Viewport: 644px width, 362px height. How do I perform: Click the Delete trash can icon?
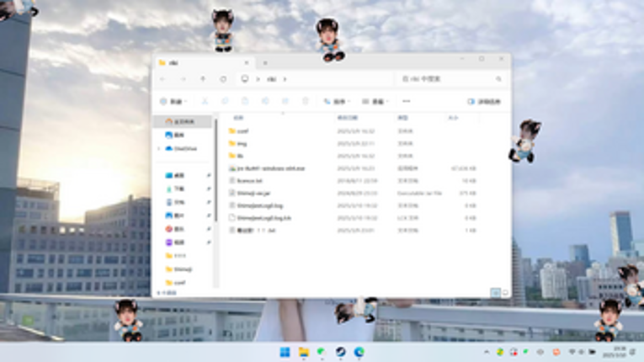tap(305, 101)
